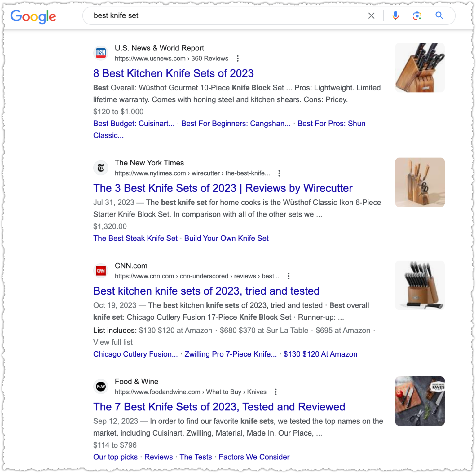Click U.S. News knife block thumbnail
Screen dimensions: 476x473
420,68
